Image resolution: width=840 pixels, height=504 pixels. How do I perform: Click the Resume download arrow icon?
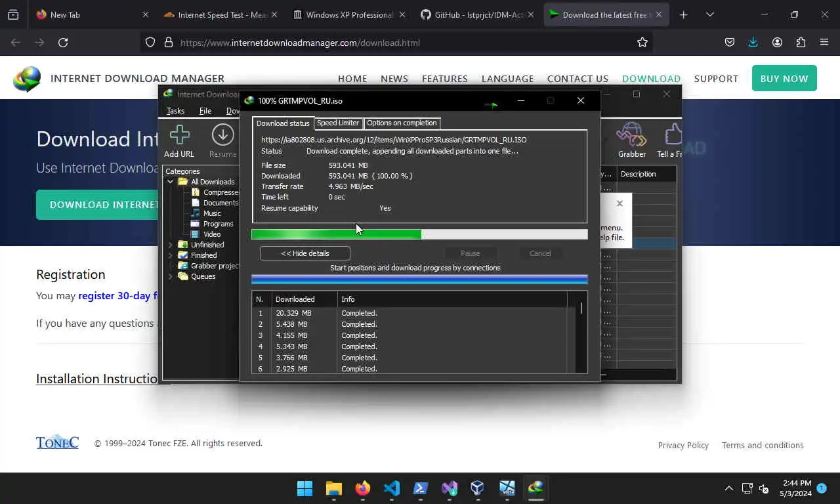(222, 135)
